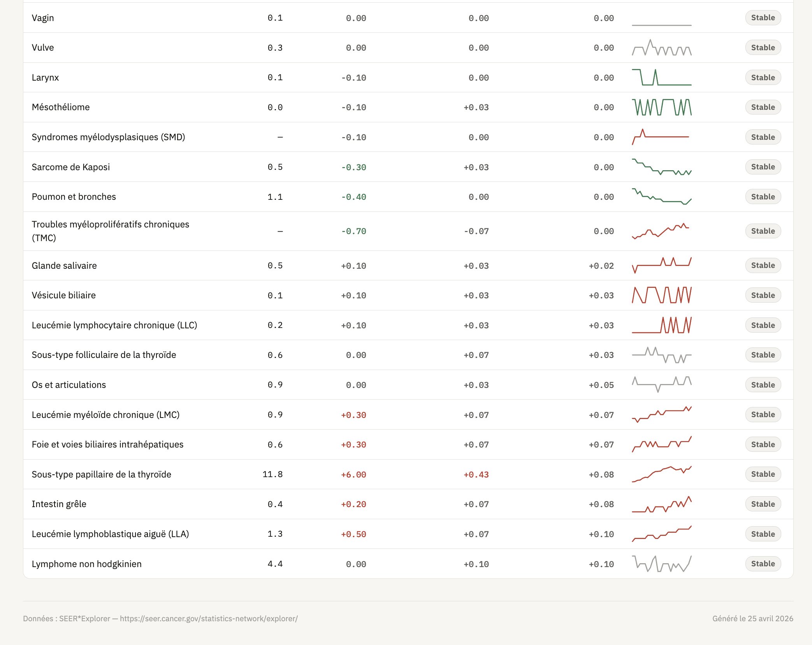Click the Os et articulations row label

click(x=69, y=385)
